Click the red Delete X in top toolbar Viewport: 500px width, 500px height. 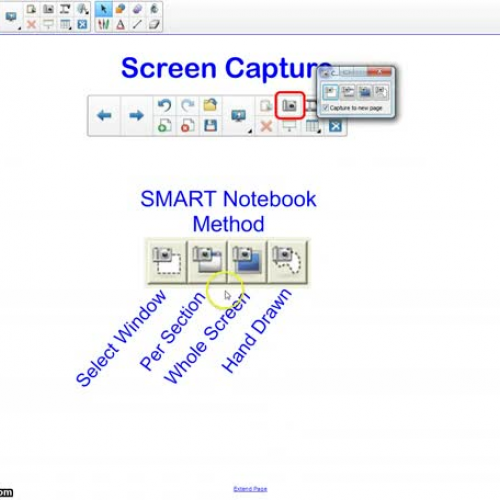pos(31,24)
